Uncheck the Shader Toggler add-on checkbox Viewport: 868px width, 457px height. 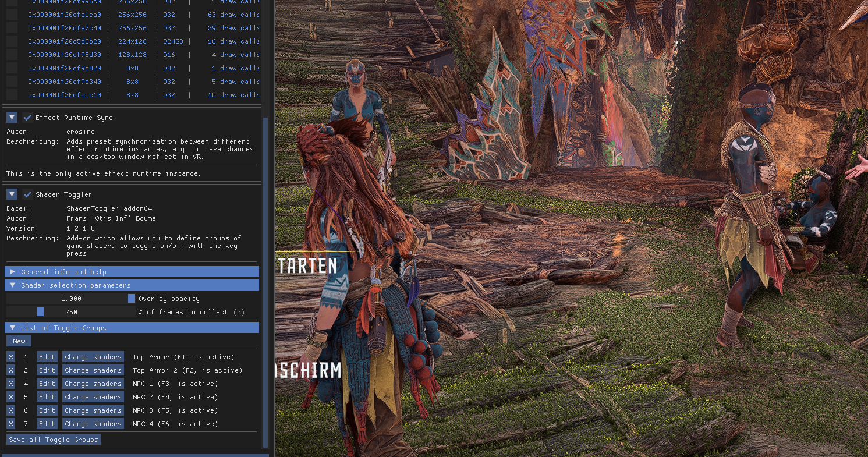click(x=27, y=194)
